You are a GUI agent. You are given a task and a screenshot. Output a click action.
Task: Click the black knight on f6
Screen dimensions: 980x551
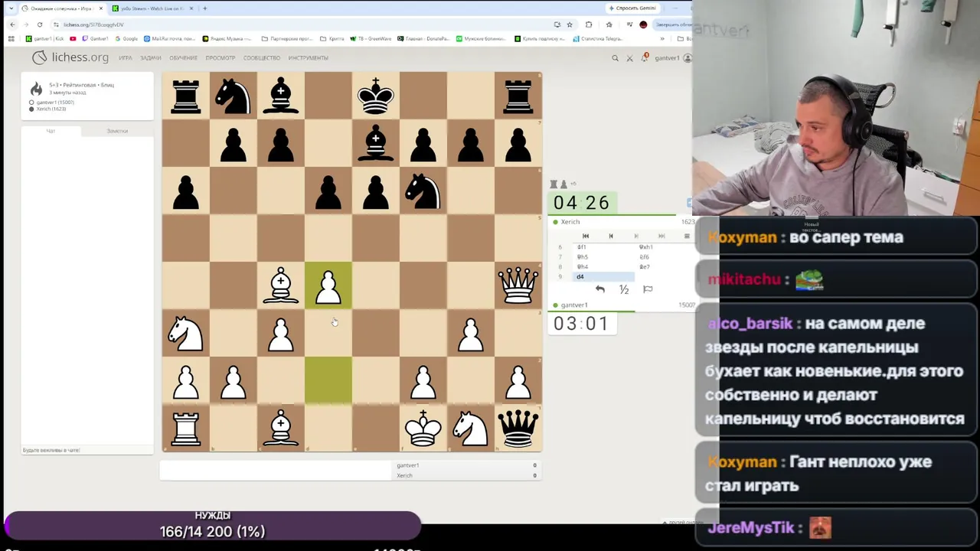coord(423,191)
